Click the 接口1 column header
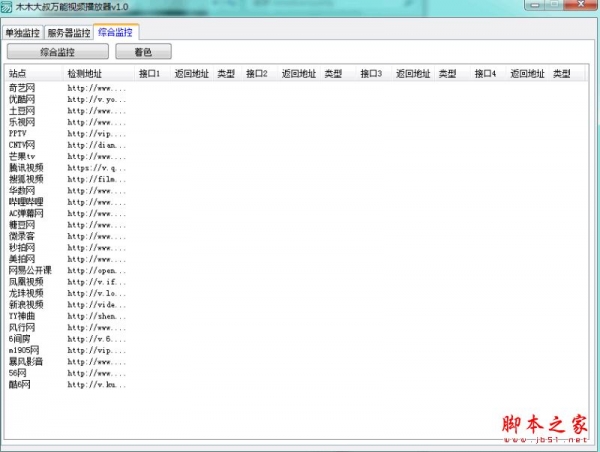The height and width of the screenshot is (452, 600). tap(152, 73)
